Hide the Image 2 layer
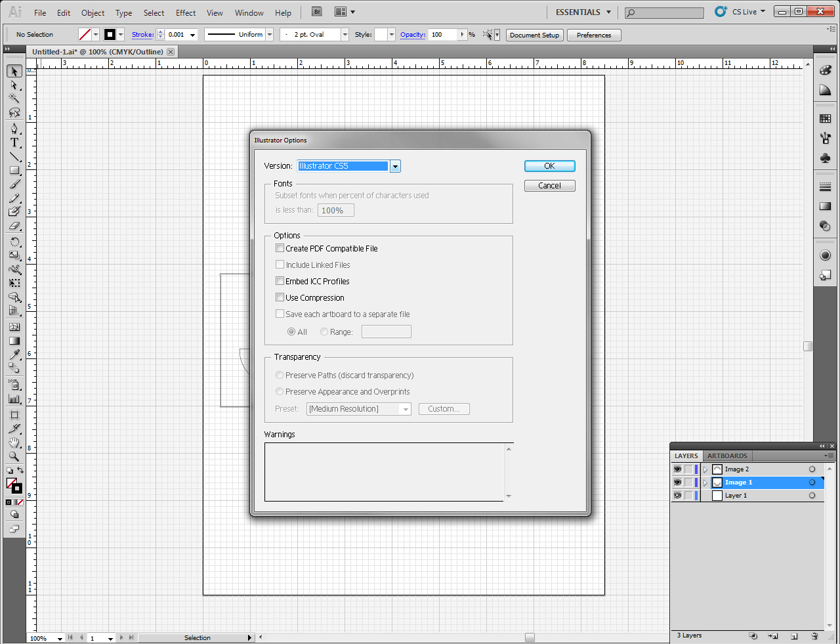The width and height of the screenshot is (840, 644). [677, 469]
